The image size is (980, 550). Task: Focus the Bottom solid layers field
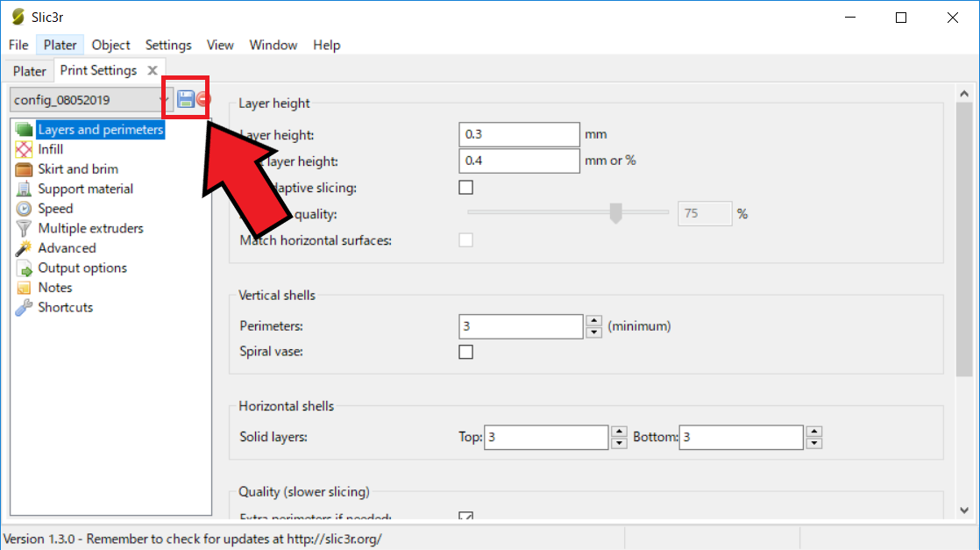click(x=741, y=438)
